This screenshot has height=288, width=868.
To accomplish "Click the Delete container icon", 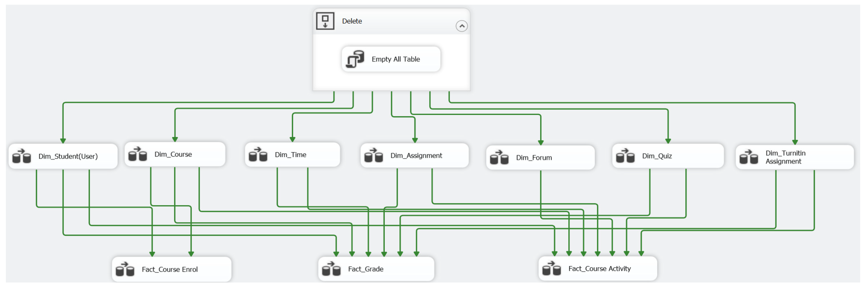I will [325, 21].
